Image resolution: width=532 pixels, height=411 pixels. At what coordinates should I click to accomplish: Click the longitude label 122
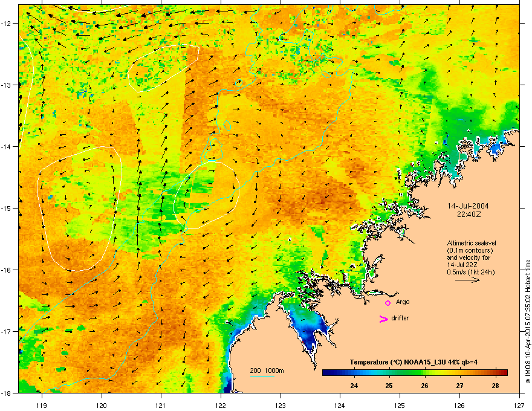point(221,405)
